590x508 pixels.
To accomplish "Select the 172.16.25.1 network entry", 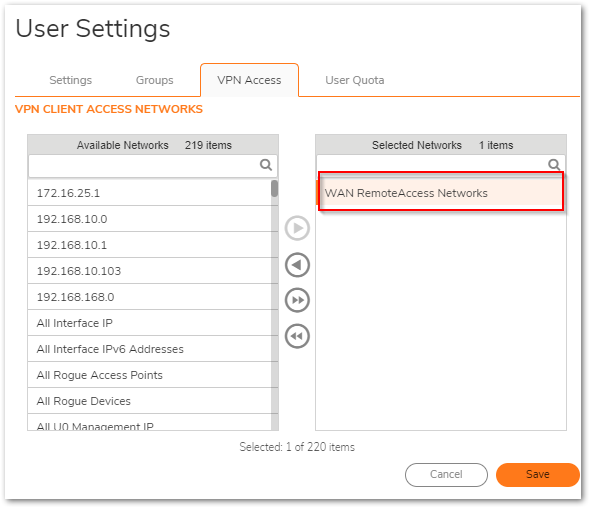I will tap(149, 193).
